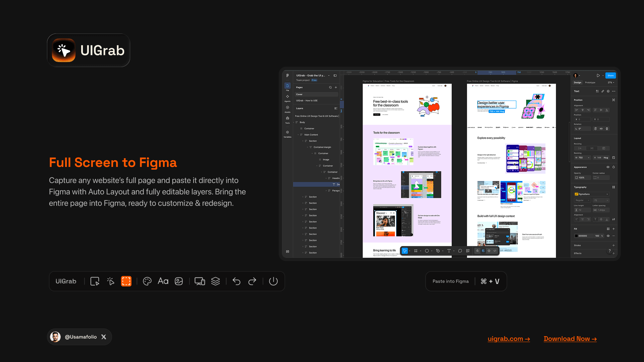
Task: Open the Regular font weight dropdown
Action: [x=582, y=200]
